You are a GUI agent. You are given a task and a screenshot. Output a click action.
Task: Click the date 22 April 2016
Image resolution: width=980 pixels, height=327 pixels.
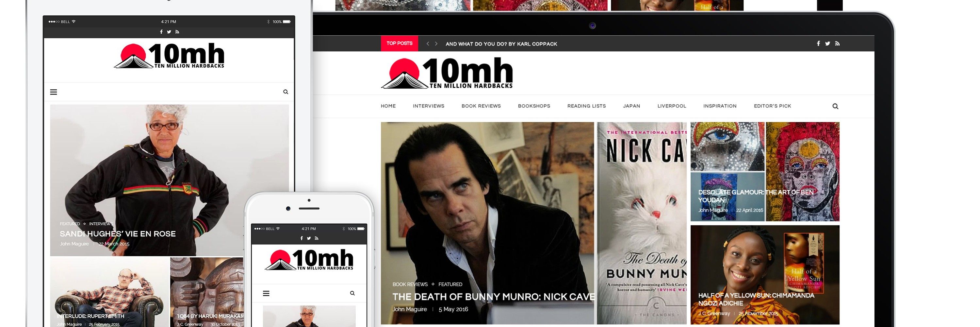coord(749,210)
